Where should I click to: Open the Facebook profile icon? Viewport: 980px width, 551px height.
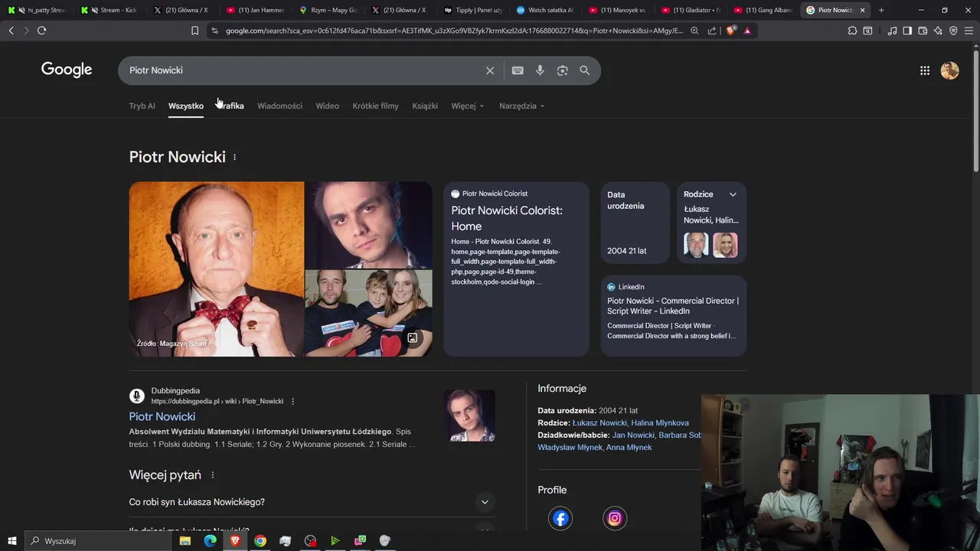(560, 518)
